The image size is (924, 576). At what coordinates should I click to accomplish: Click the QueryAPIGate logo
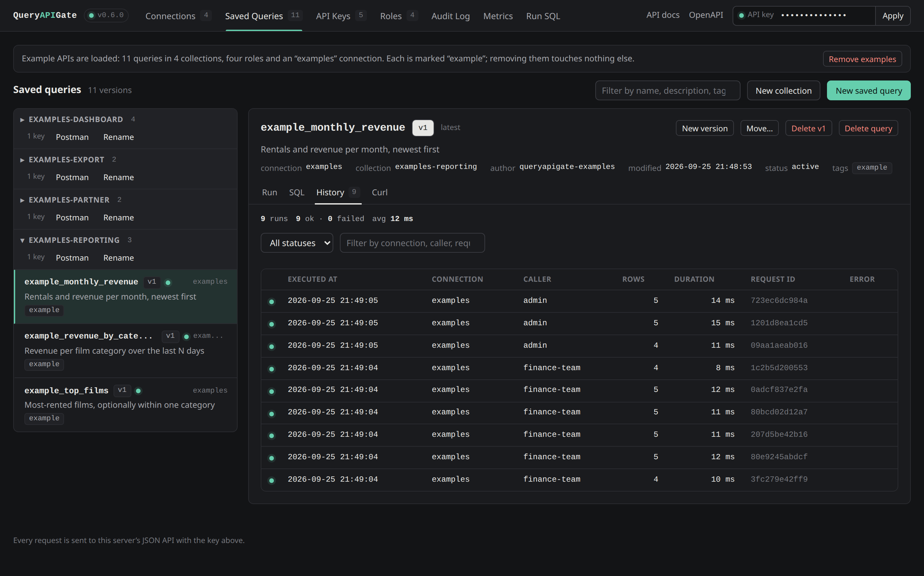pos(45,15)
